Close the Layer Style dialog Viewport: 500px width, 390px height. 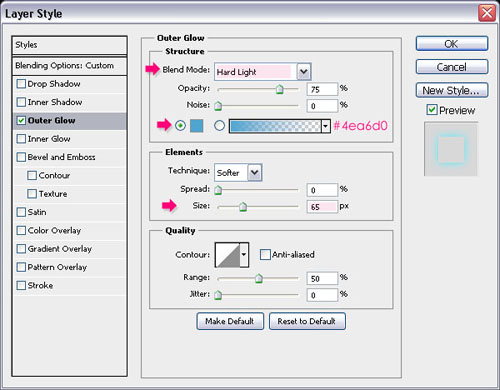487,13
